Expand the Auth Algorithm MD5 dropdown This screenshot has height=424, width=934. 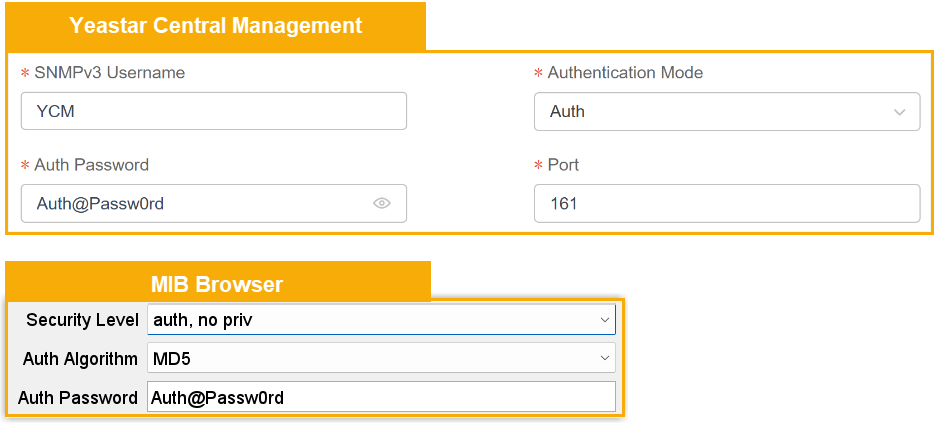click(x=370, y=358)
